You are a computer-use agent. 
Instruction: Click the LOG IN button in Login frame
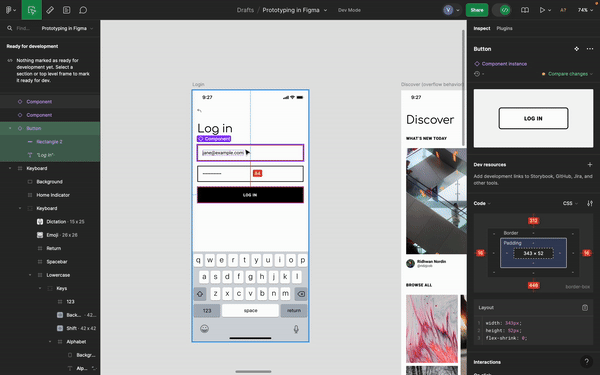250,195
